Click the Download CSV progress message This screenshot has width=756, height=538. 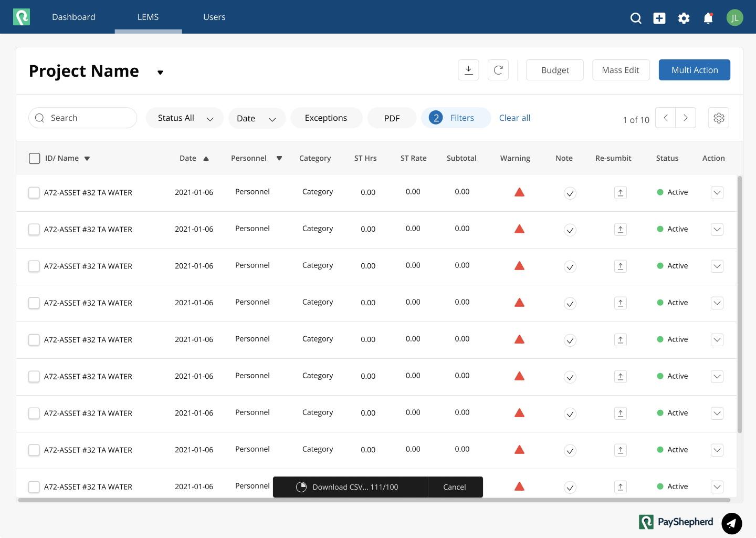[x=355, y=487]
